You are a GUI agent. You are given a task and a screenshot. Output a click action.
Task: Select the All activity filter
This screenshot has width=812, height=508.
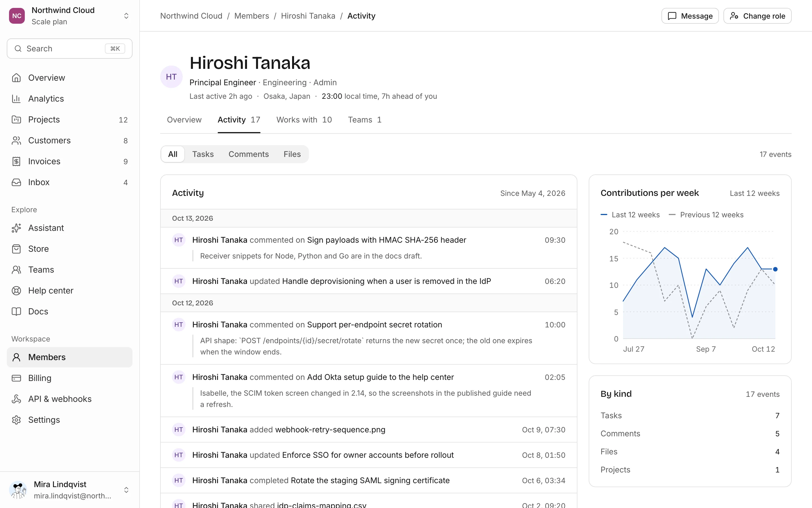[173, 154]
